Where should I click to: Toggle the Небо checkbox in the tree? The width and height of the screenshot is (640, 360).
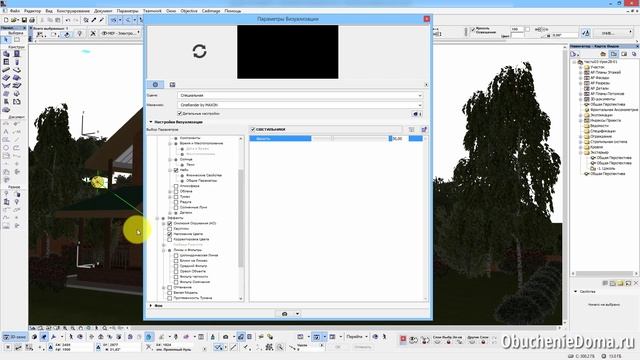coord(176,170)
